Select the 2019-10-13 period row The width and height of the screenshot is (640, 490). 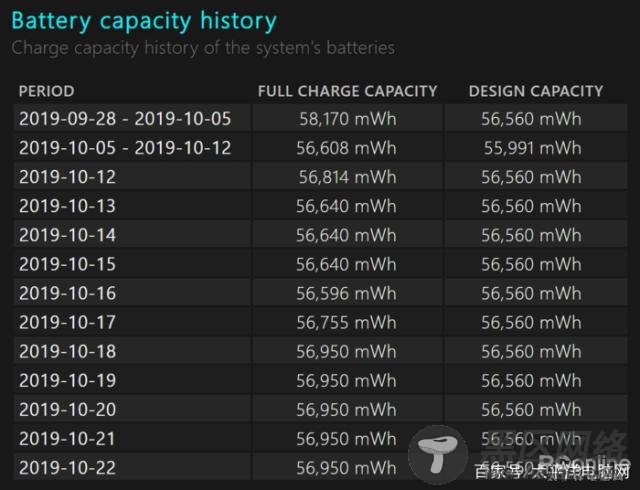pyautogui.click(x=321, y=206)
